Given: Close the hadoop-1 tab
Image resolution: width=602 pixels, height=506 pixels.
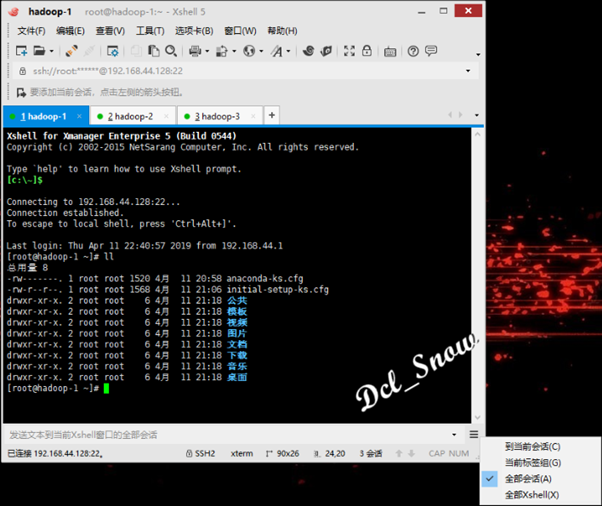Looking at the screenshot, I should point(79,116).
